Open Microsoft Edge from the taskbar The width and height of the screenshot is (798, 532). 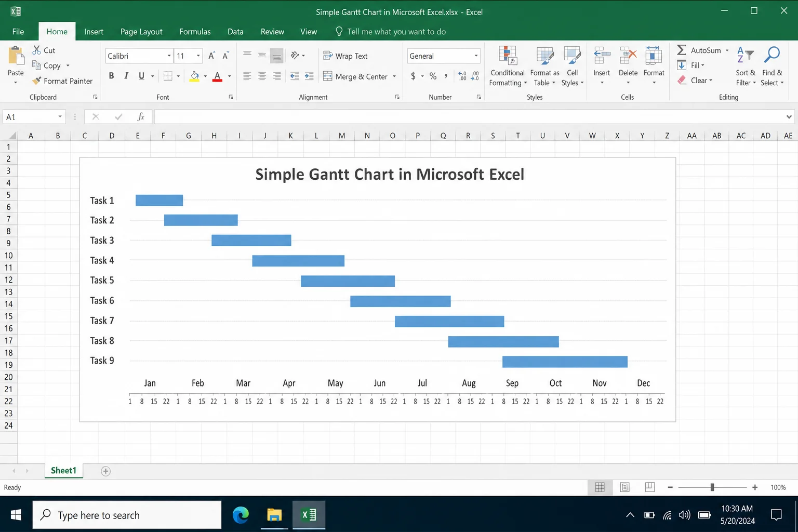[241, 515]
